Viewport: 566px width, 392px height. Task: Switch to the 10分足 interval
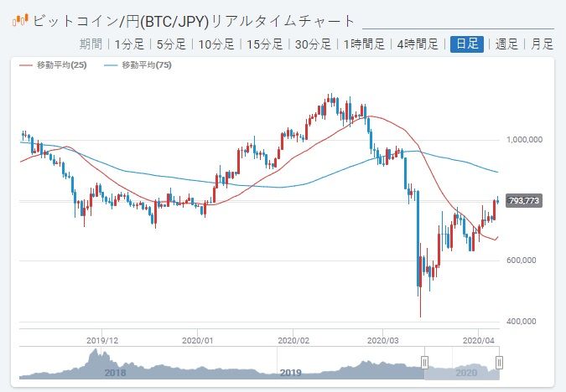(x=217, y=44)
